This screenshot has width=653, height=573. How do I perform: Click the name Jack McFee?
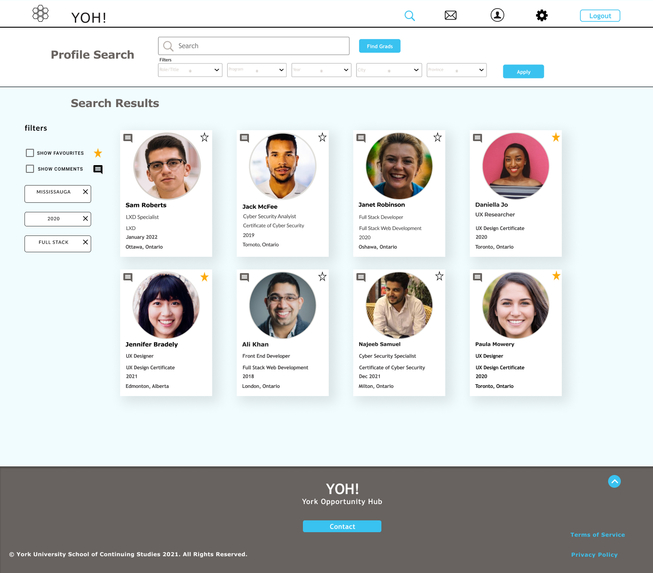260,207
